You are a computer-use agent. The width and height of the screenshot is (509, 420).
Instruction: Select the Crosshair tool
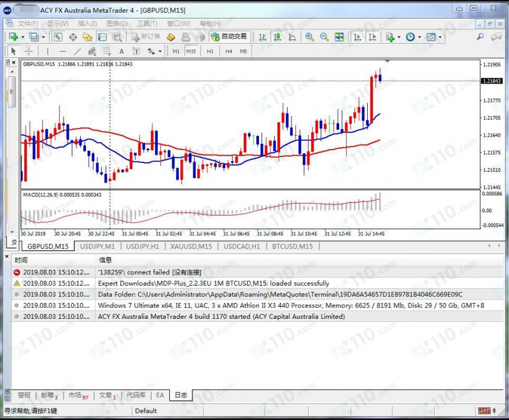(x=29, y=52)
